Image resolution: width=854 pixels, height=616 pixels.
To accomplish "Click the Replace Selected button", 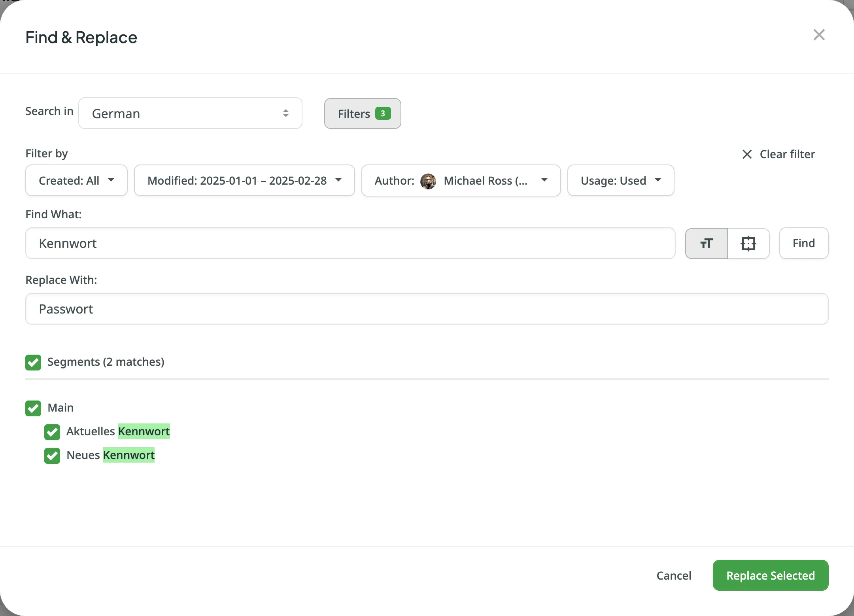I will 770,575.
